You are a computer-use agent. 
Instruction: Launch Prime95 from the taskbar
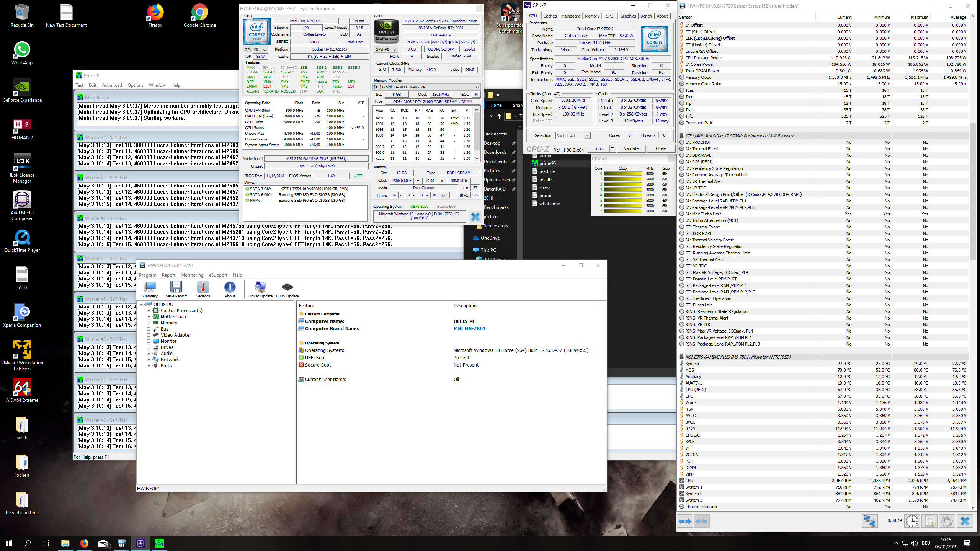(159, 543)
